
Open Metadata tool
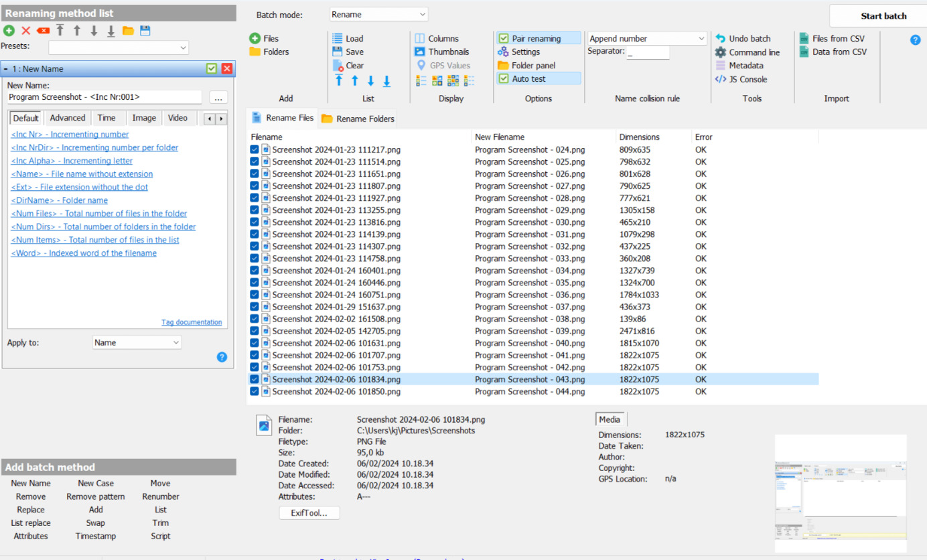(739, 66)
